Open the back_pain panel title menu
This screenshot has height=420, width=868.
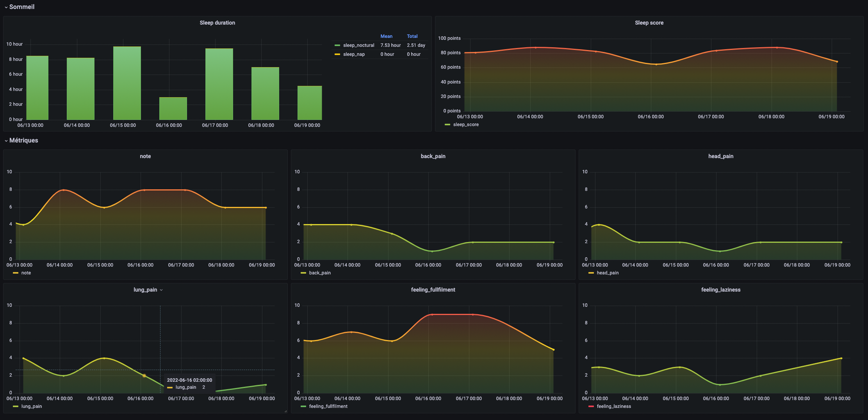[x=433, y=156]
